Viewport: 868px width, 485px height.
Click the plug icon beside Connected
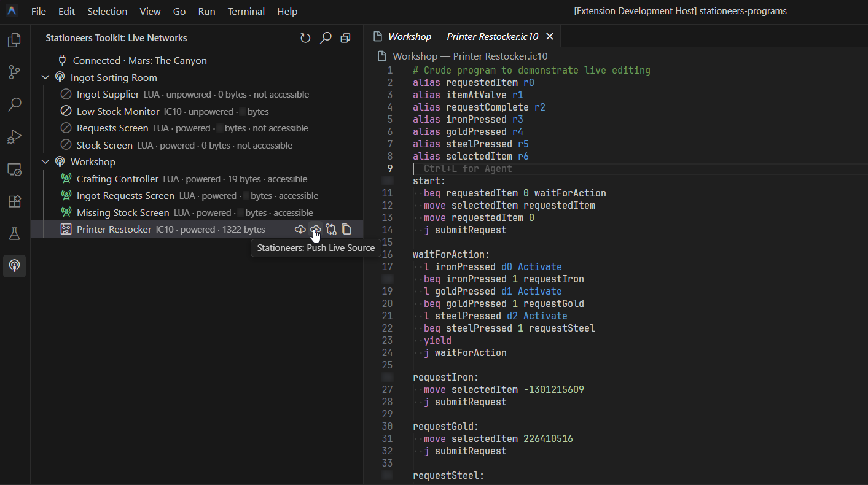[62, 60]
